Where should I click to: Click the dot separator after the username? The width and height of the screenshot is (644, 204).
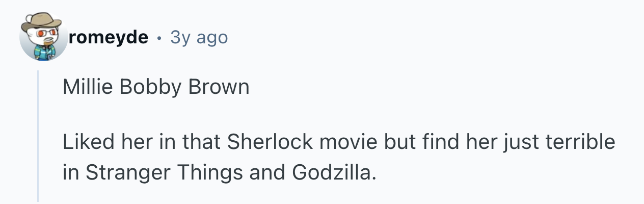pos(160,38)
